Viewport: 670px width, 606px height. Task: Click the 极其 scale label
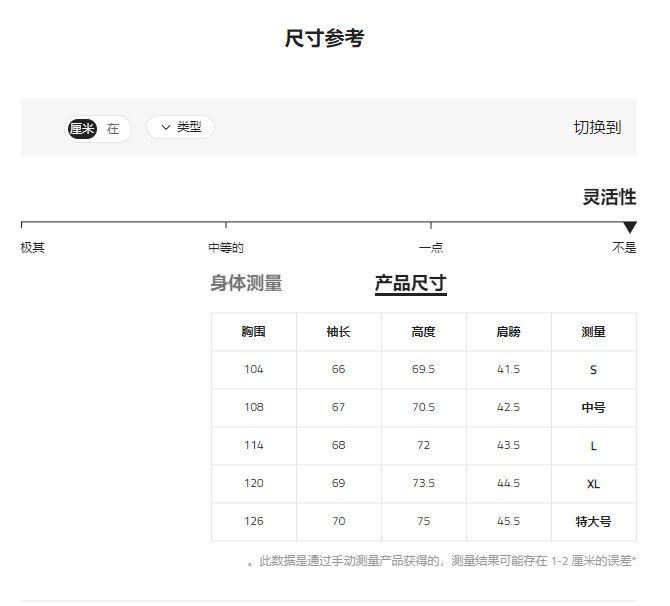[32, 247]
